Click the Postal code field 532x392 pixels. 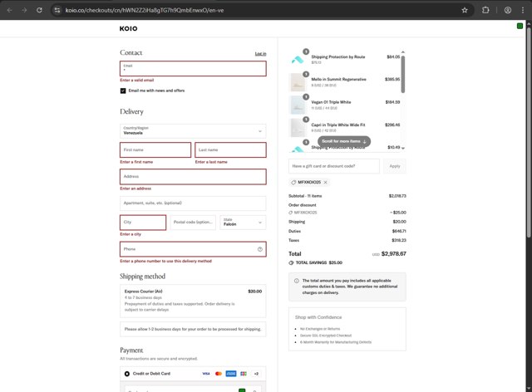pos(193,223)
